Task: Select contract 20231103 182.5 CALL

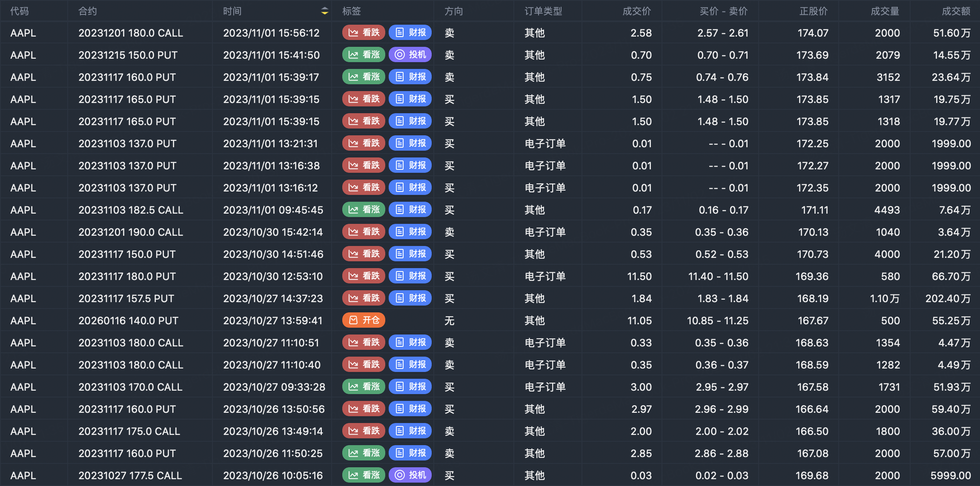Action: pos(131,210)
